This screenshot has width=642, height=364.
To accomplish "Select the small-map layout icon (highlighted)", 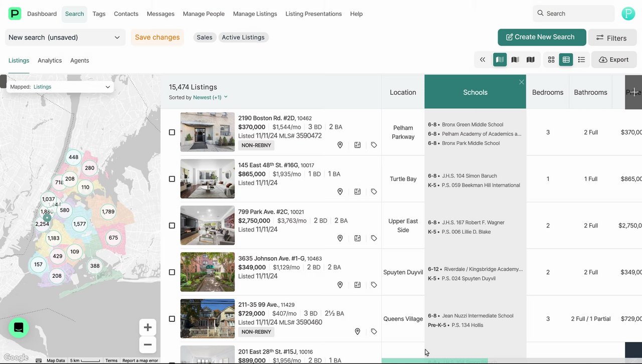I will 500,60.
